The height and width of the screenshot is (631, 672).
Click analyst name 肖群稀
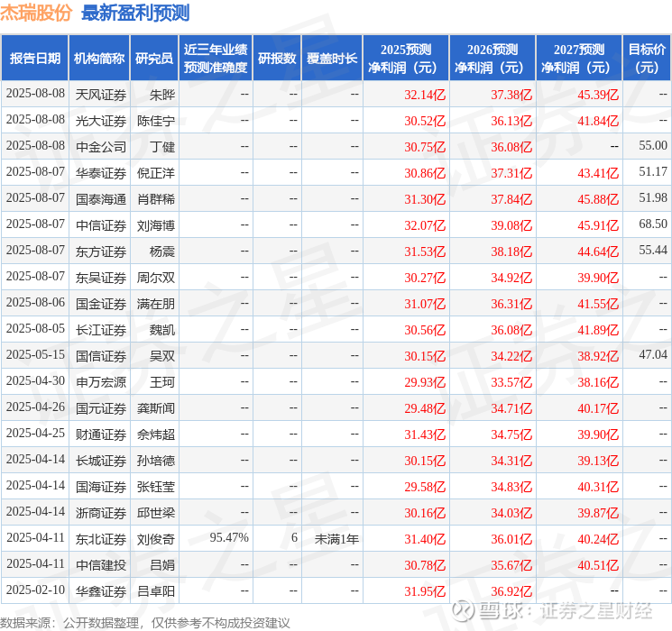[156, 199]
